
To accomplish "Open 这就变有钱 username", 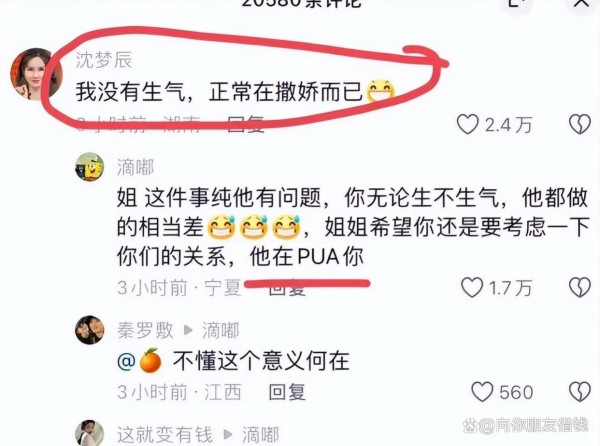I will [165, 435].
